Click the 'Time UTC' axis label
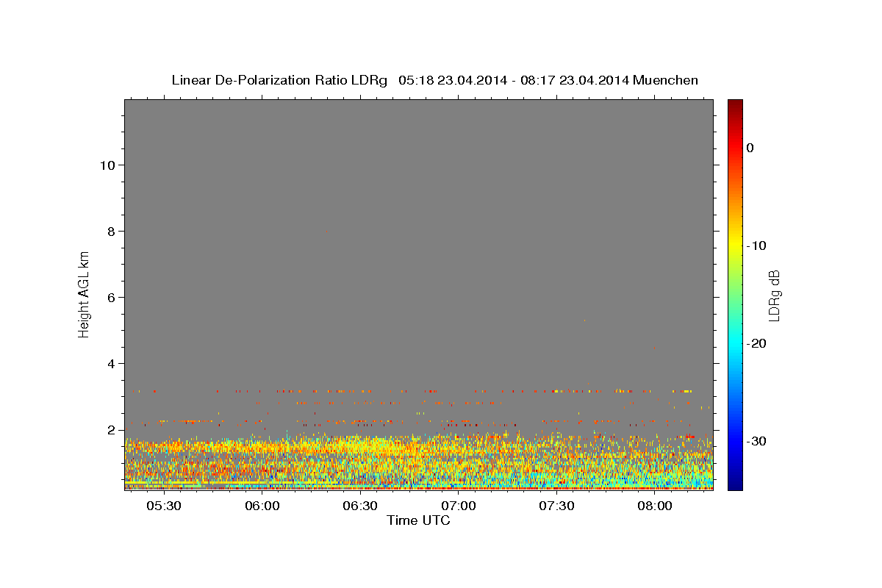The height and width of the screenshot is (588, 882). 418,520
